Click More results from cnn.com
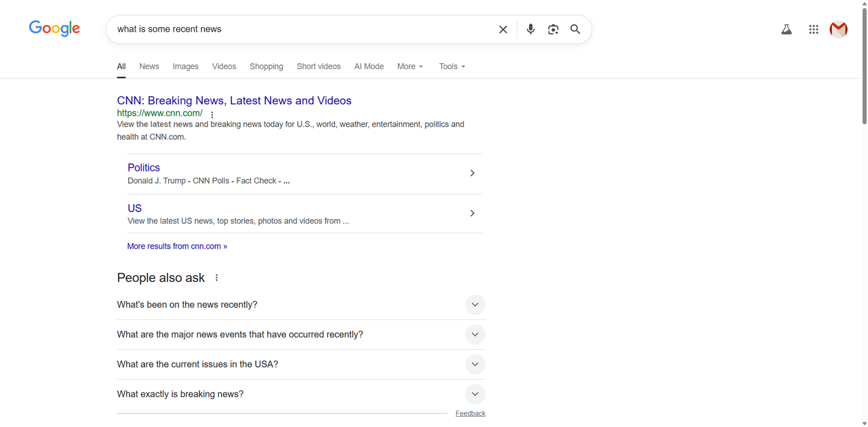 (x=177, y=246)
